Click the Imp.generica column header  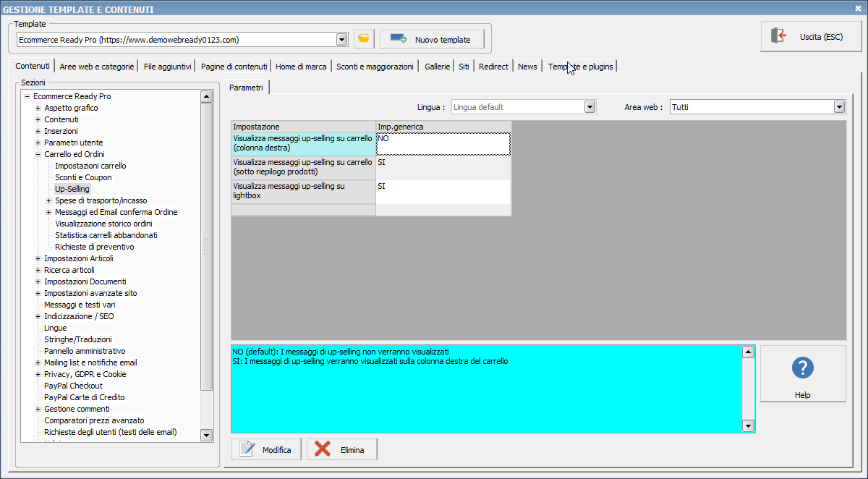click(x=443, y=127)
